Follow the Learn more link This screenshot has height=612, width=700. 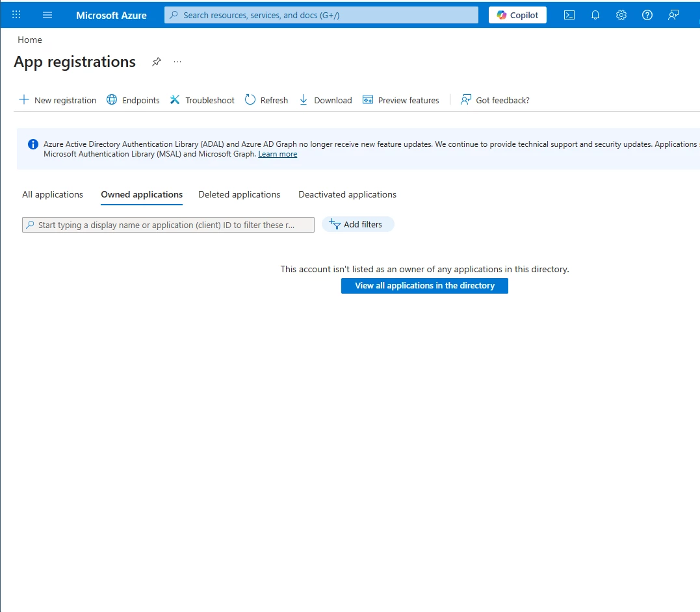(x=278, y=154)
